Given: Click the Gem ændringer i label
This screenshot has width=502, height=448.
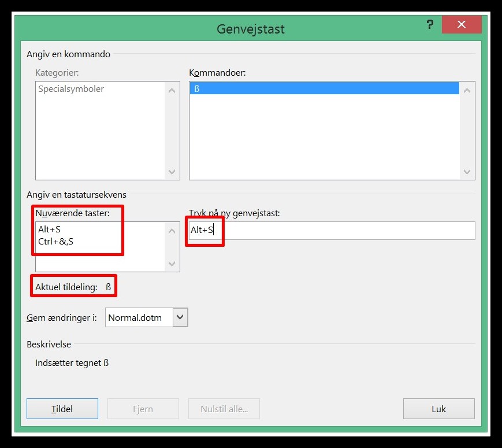Looking at the screenshot, I should [61, 317].
